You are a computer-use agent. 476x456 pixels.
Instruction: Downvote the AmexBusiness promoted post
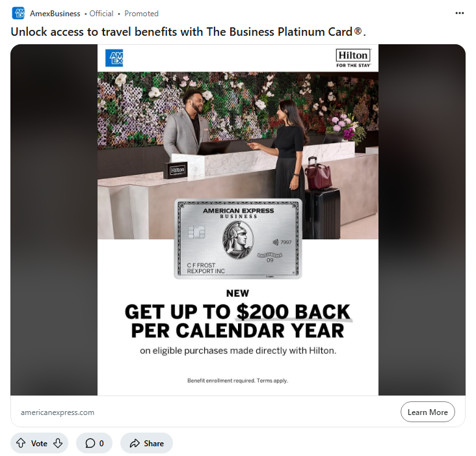tap(58, 443)
